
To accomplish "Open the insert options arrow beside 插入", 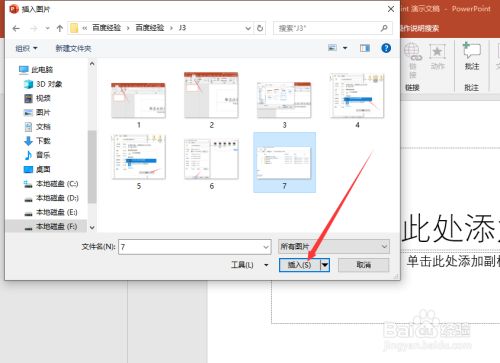I will pyautogui.click(x=325, y=265).
